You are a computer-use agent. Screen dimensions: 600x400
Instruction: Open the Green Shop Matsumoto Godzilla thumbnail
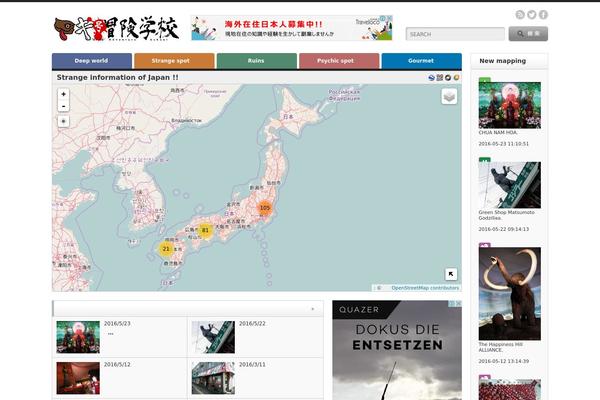click(510, 185)
